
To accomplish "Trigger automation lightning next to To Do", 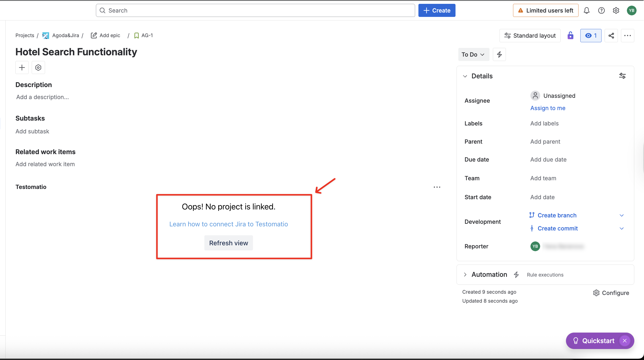I will pos(499,54).
